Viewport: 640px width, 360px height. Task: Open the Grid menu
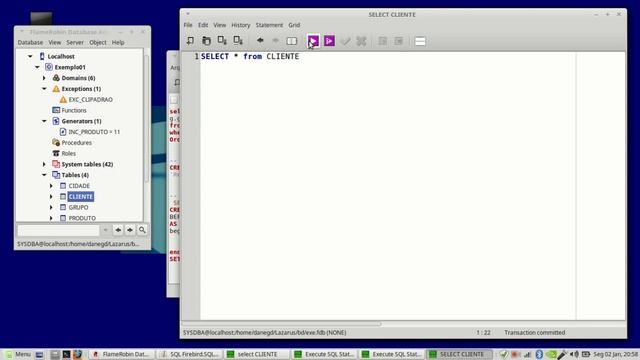(294, 25)
